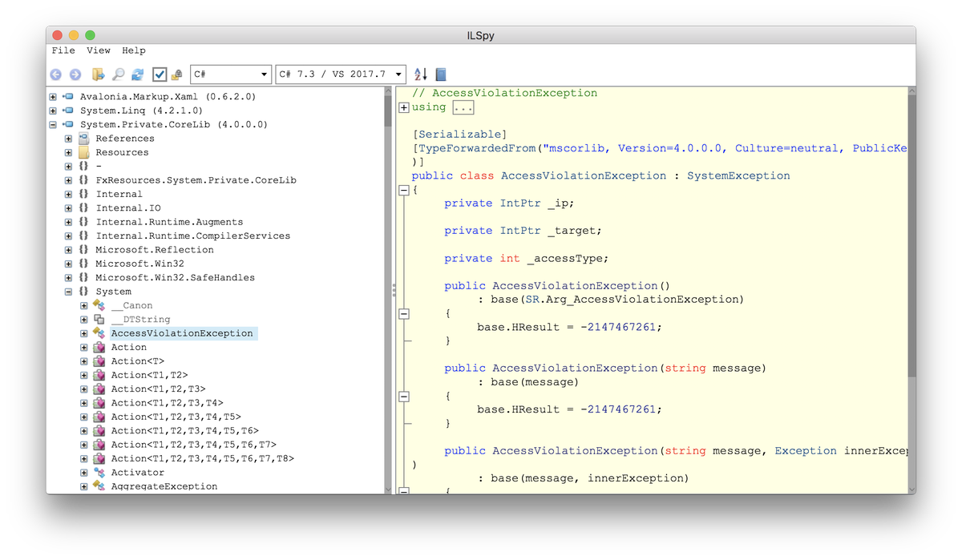The width and height of the screenshot is (962, 560).
Task: Click the System.Private.CoreLib assembly icon
Action: tap(68, 125)
